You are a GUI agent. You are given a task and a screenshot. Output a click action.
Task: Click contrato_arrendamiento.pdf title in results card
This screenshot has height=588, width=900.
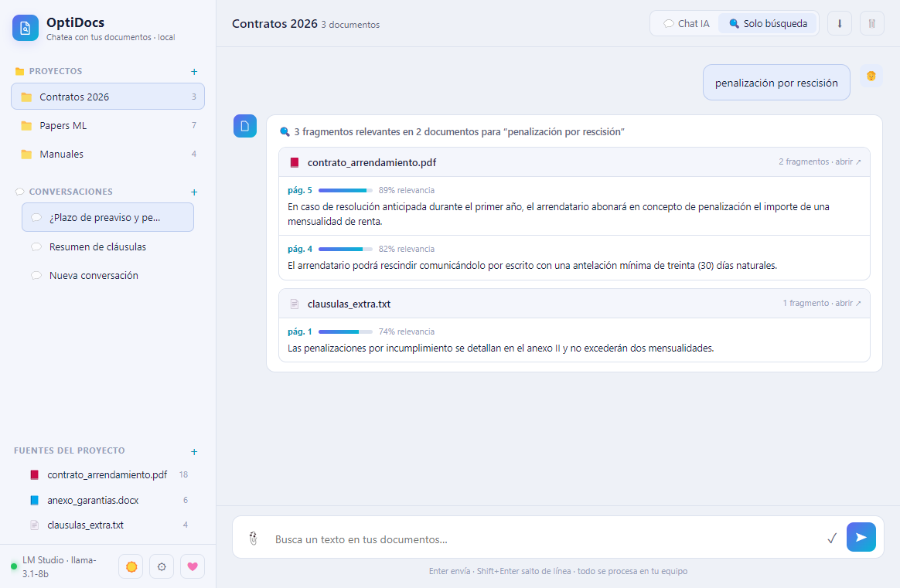coord(372,162)
